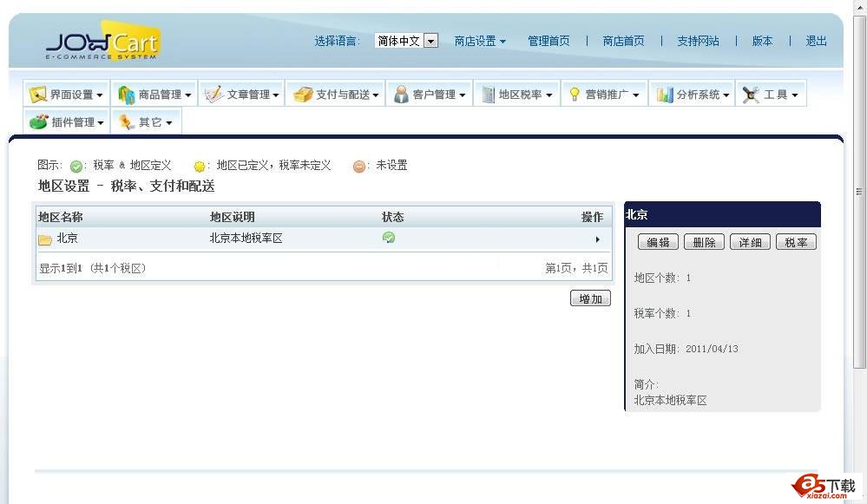Expand the 商店设置 menu
This screenshot has height=504, width=867.
click(480, 41)
